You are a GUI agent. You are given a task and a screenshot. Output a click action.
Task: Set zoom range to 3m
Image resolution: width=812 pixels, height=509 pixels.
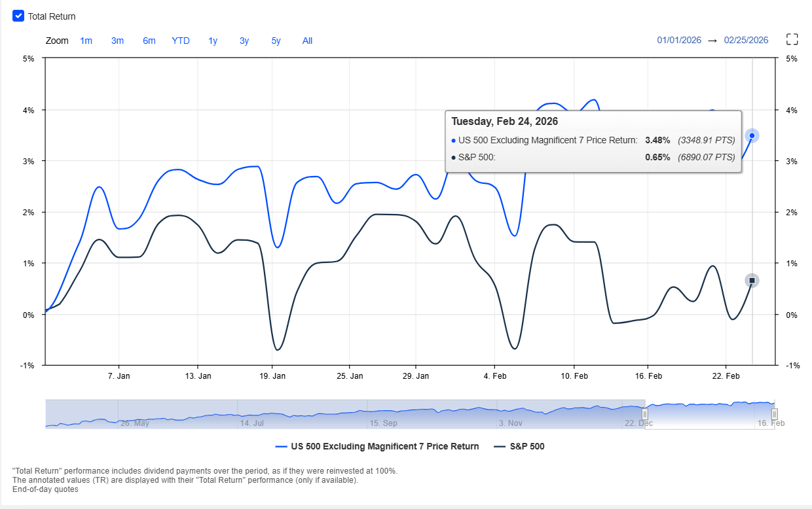click(117, 41)
